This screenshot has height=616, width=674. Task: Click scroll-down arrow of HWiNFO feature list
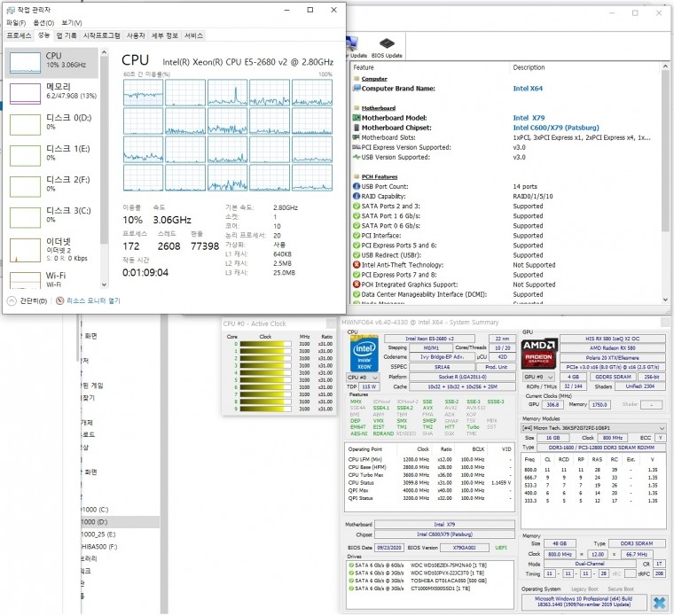tap(665, 300)
